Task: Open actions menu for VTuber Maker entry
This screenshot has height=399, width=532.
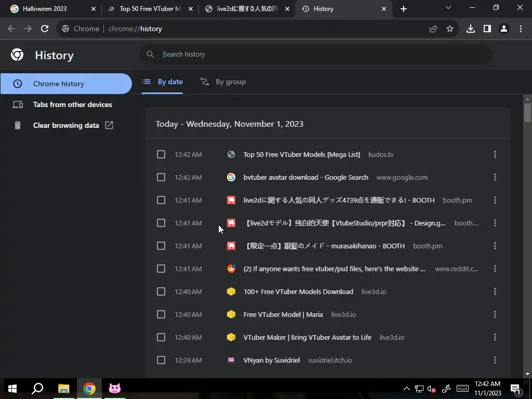Action: point(495,337)
